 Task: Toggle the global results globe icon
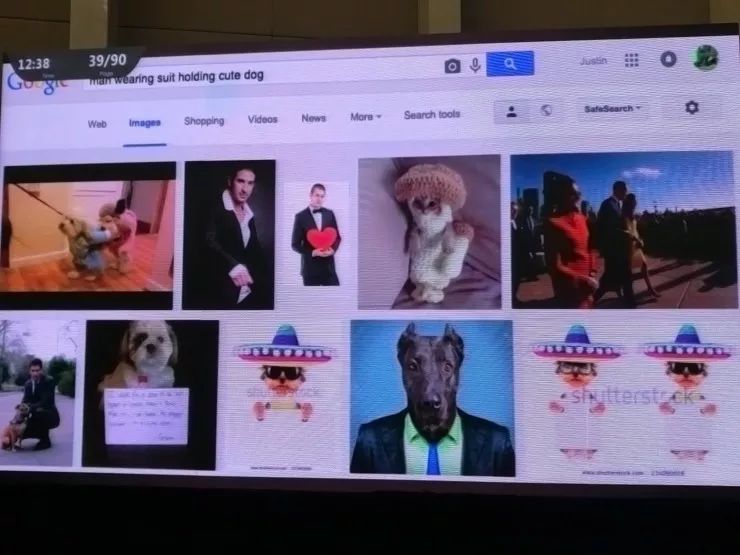[x=546, y=111]
